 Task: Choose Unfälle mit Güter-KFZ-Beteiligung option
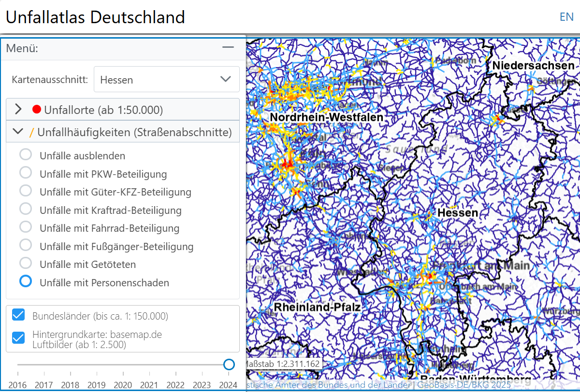26,191
